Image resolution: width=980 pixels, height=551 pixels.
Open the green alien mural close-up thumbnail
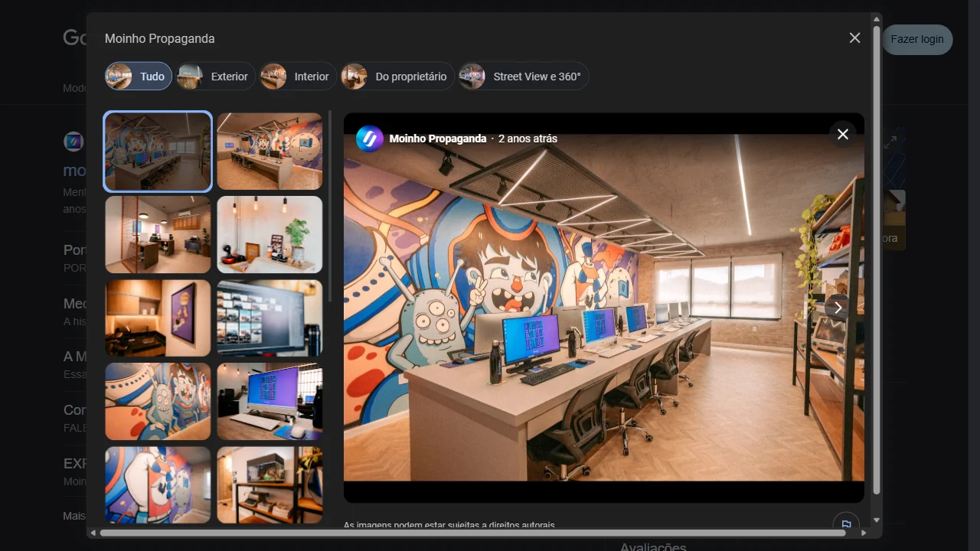pyautogui.click(x=158, y=402)
